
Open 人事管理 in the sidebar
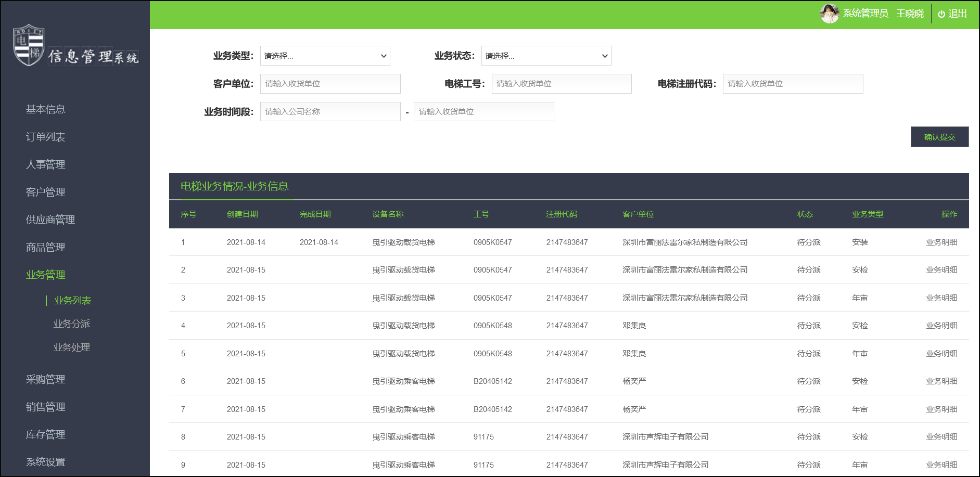coord(46,164)
